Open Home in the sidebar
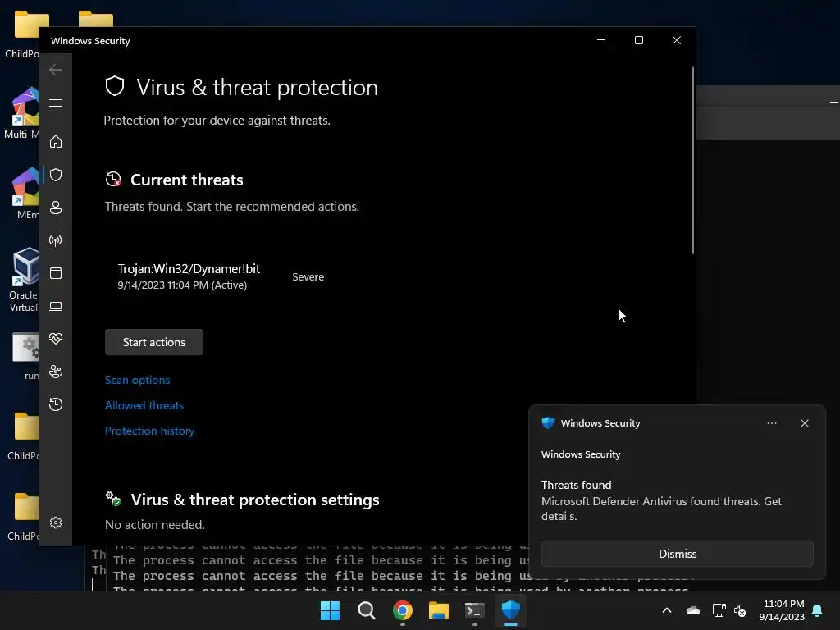840x630 pixels. [56, 141]
